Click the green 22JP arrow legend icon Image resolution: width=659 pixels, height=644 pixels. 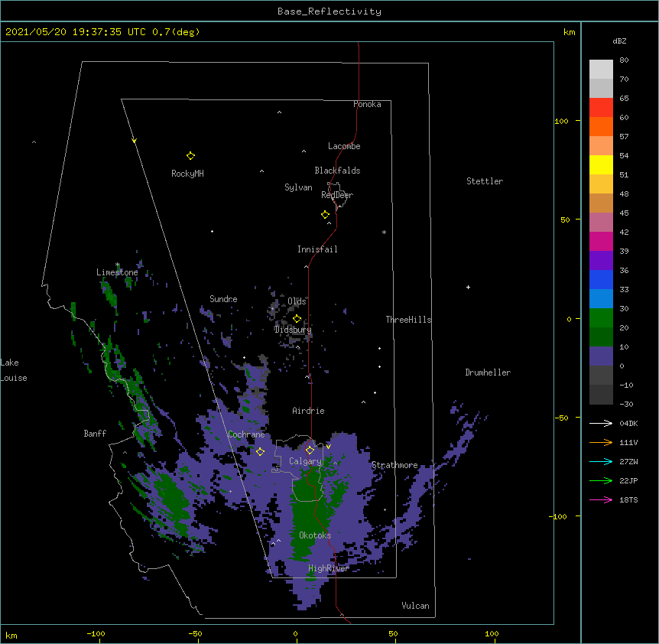point(601,480)
